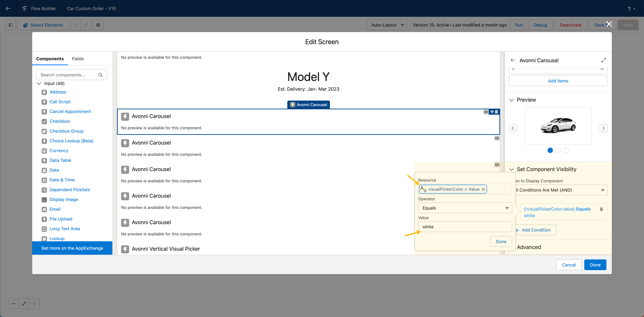Click the search magnifier in components box
Image resolution: width=644 pixels, height=317 pixels.
point(100,75)
